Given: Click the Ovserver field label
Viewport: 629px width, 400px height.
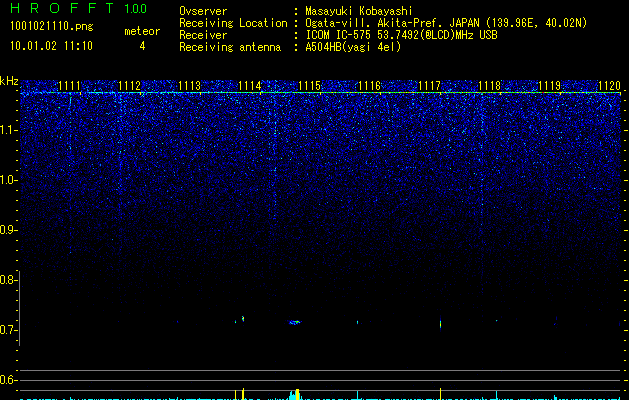Looking at the screenshot, I should [x=203, y=11].
